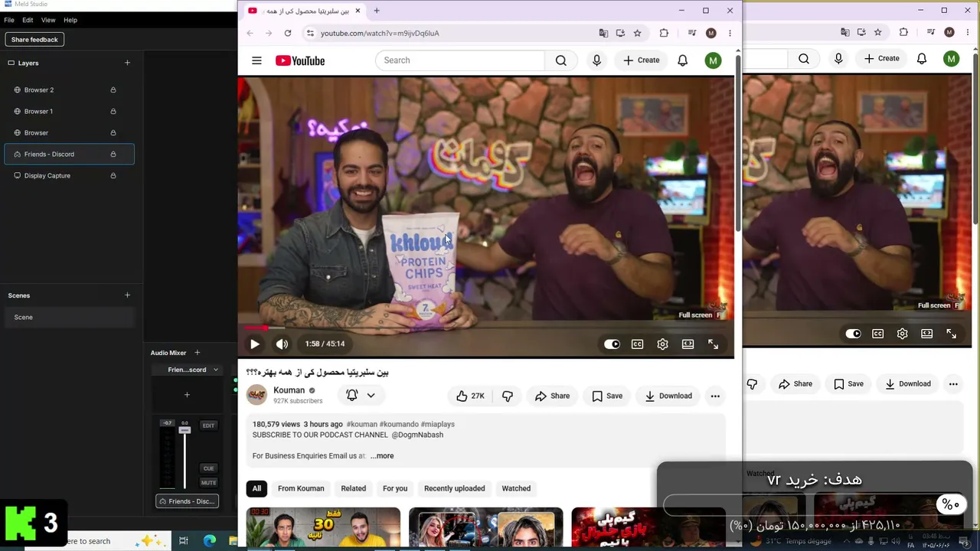980x551 pixels.
Task: Open the File menu in Meld Studio
Action: [9, 20]
